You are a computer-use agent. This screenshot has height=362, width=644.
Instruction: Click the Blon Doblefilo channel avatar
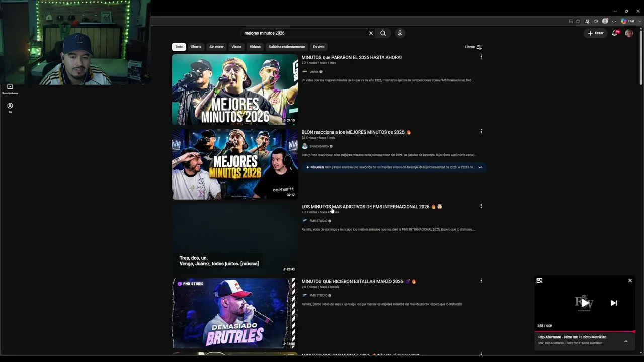click(304, 146)
